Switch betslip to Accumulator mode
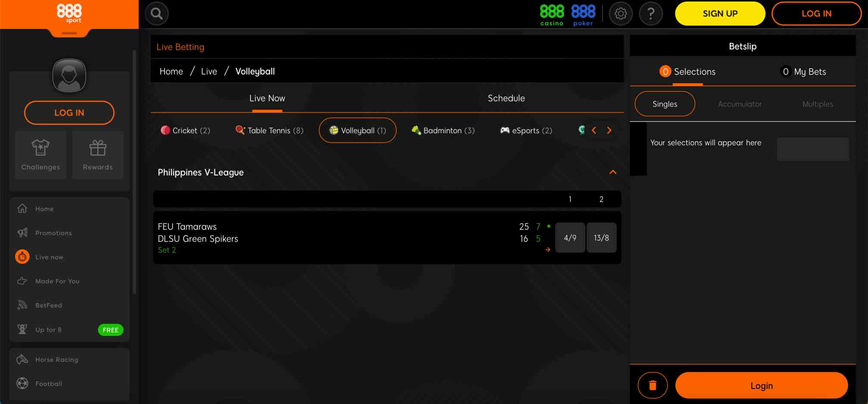The image size is (868, 404). coord(740,104)
